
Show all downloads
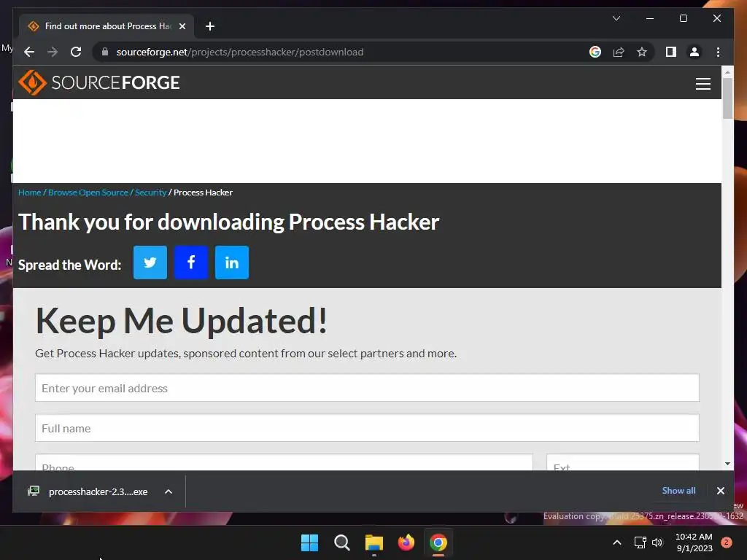point(678,491)
